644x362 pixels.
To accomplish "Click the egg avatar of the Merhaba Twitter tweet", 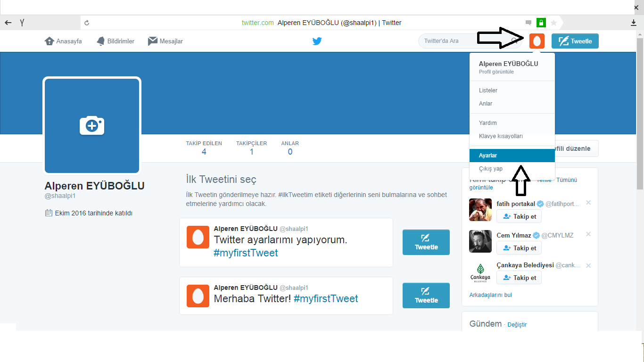I will pyautogui.click(x=198, y=296).
